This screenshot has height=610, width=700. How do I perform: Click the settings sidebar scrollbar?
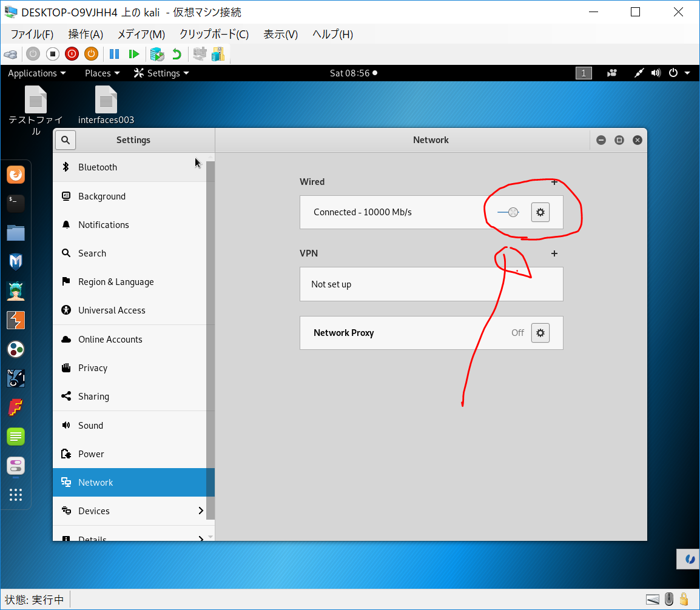click(210, 340)
